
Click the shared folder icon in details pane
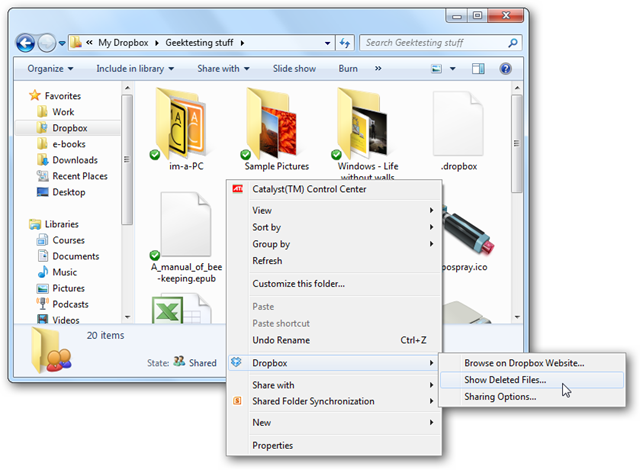point(51,351)
